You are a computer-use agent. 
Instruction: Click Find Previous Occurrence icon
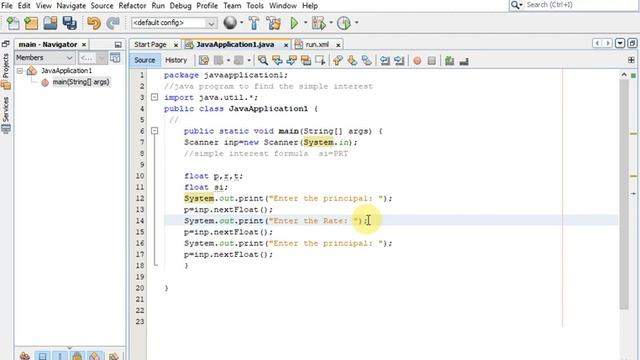click(x=278, y=60)
